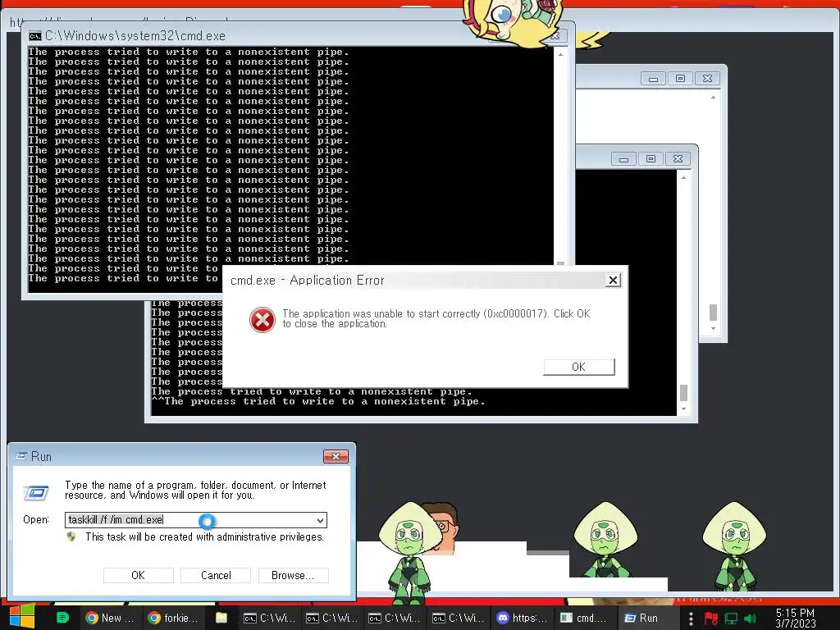Close the white background window at top right
This screenshot has height=630, width=840.
pos(707,79)
